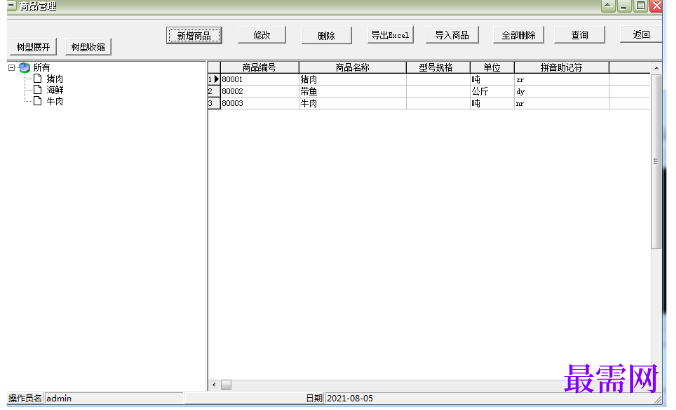The image size is (676, 410).
Task: Open the 查询 search button
Action: click(579, 35)
